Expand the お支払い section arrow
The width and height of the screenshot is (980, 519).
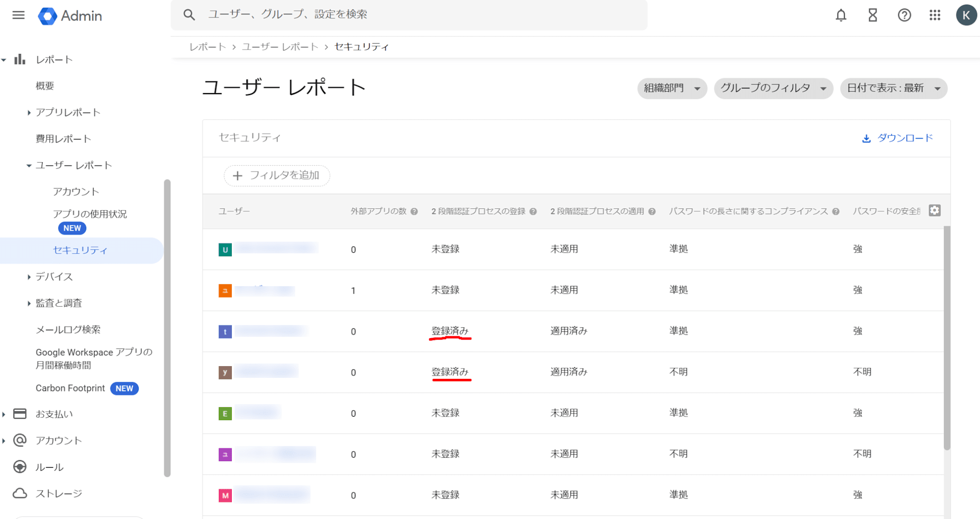coord(4,414)
